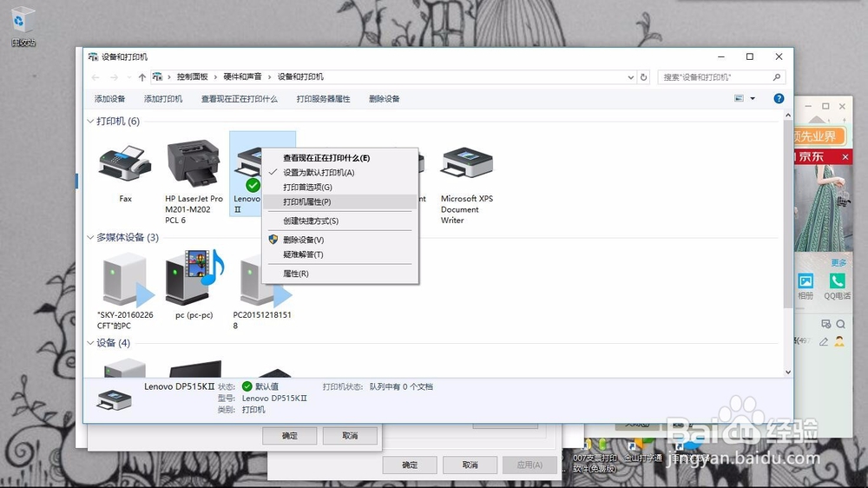Click the QQ panel pencil edit icon
This screenshot has height=488, width=868.
(824, 342)
